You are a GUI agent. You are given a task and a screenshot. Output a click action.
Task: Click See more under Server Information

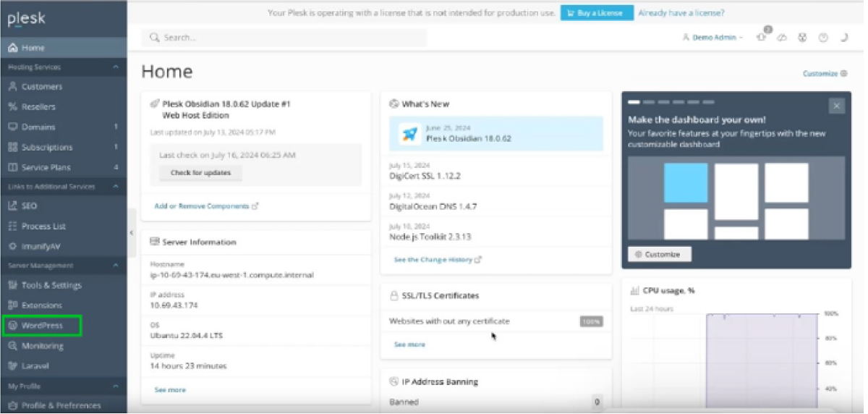(x=170, y=390)
